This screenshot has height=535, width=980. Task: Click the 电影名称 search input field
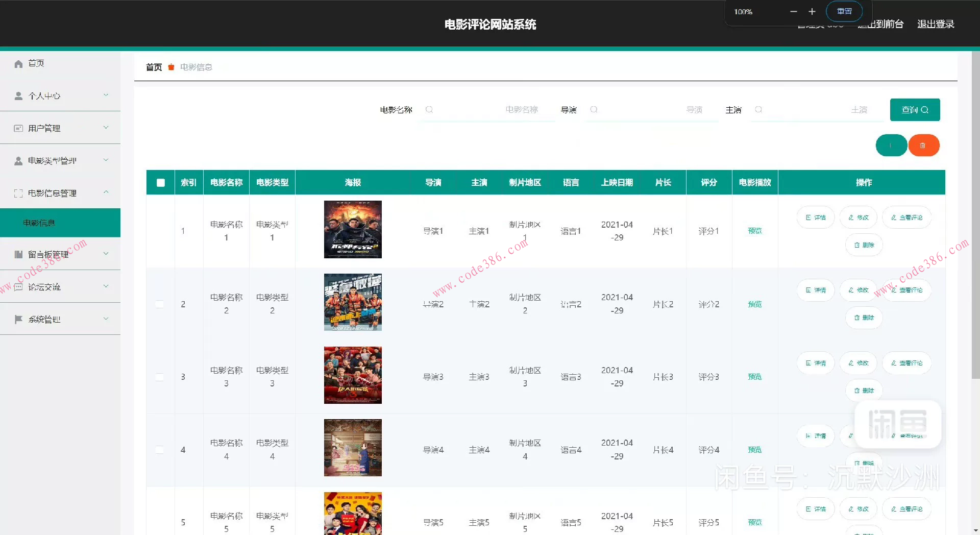click(486, 110)
